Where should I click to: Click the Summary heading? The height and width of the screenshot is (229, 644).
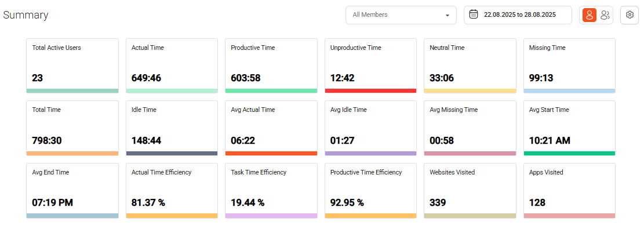26,15
